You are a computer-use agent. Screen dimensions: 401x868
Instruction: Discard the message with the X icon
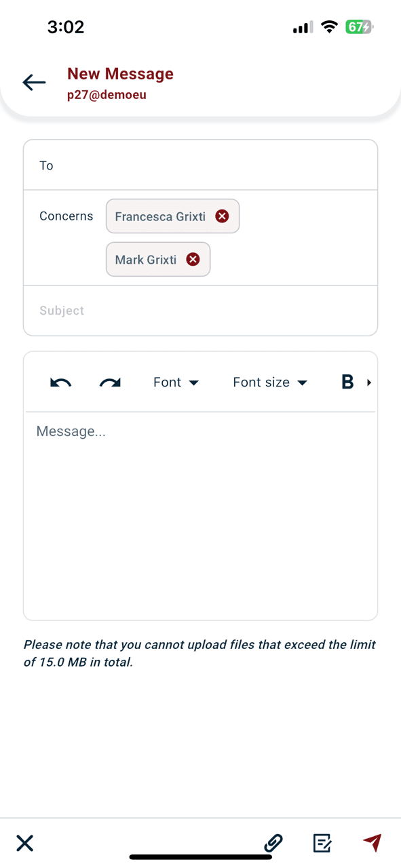(x=25, y=843)
